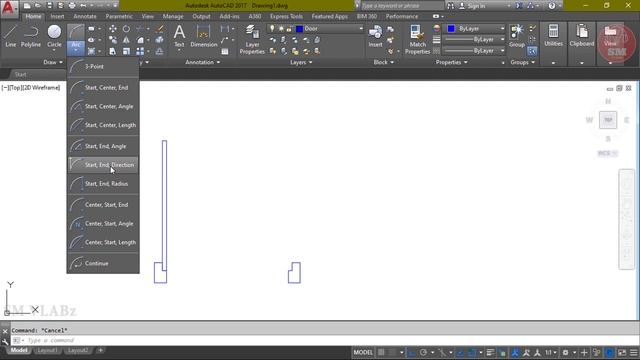Click the Rotate tool icon
Viewport: 640px width, 360px height.
click(126, 29)
